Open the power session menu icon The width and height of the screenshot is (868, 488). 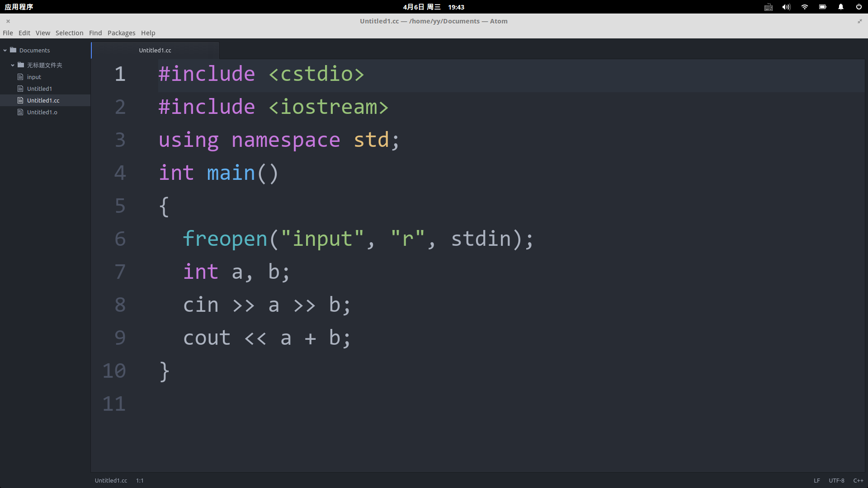pos(859,7)
